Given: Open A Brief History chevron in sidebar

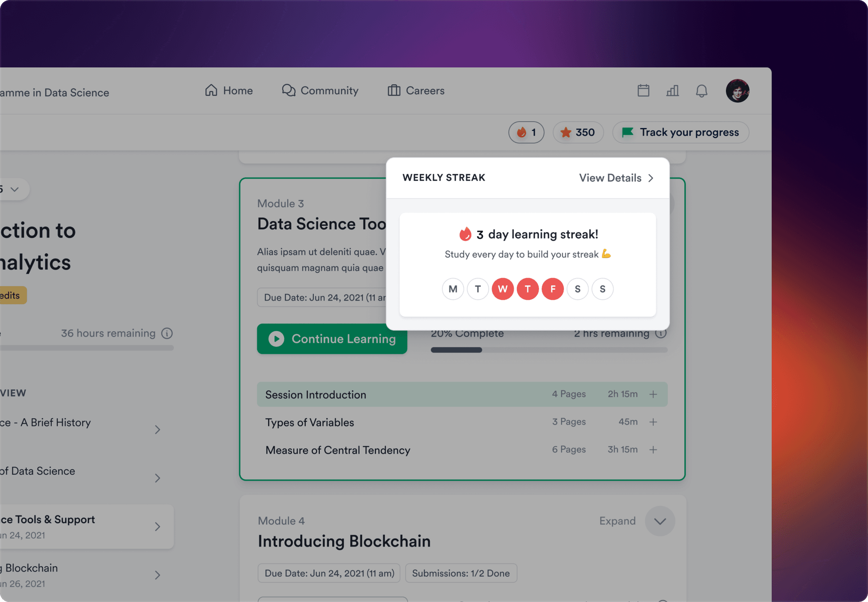Looking at the screenshot, I should (x=157, y=430).
